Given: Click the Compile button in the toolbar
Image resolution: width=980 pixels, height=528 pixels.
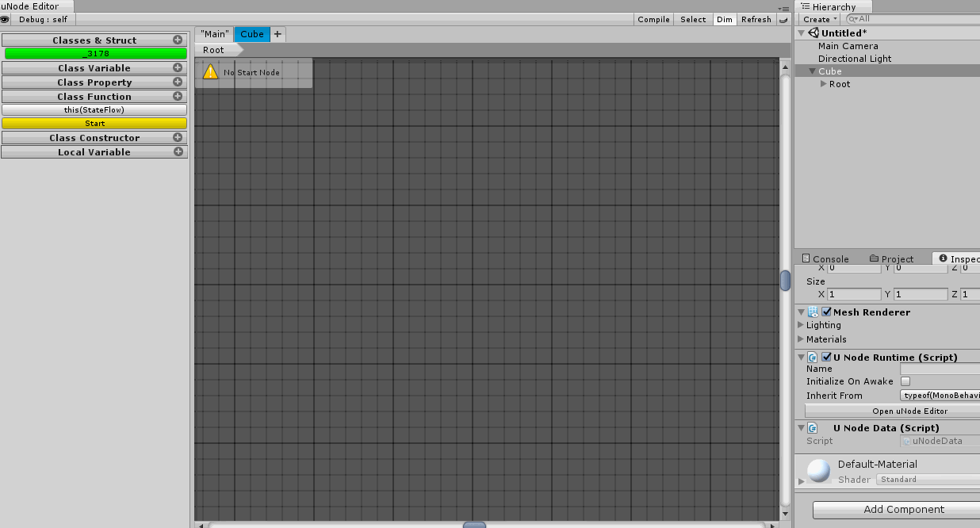Looking at the screenshot, I should [x=653, y=19].
